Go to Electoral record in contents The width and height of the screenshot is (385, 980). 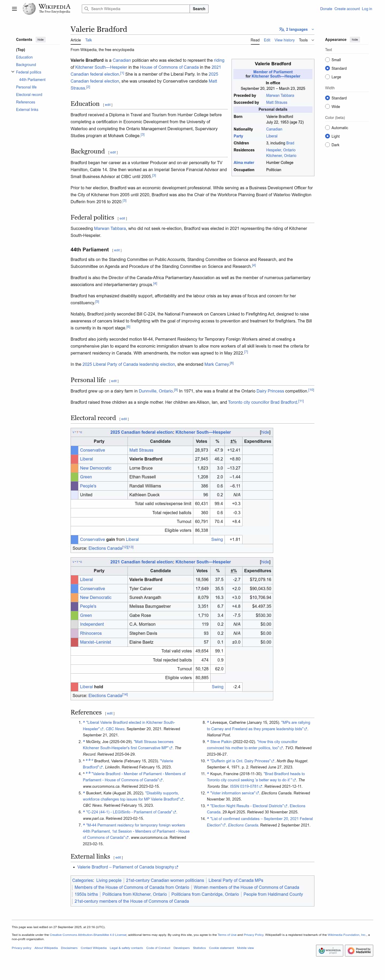pos(29,95)
